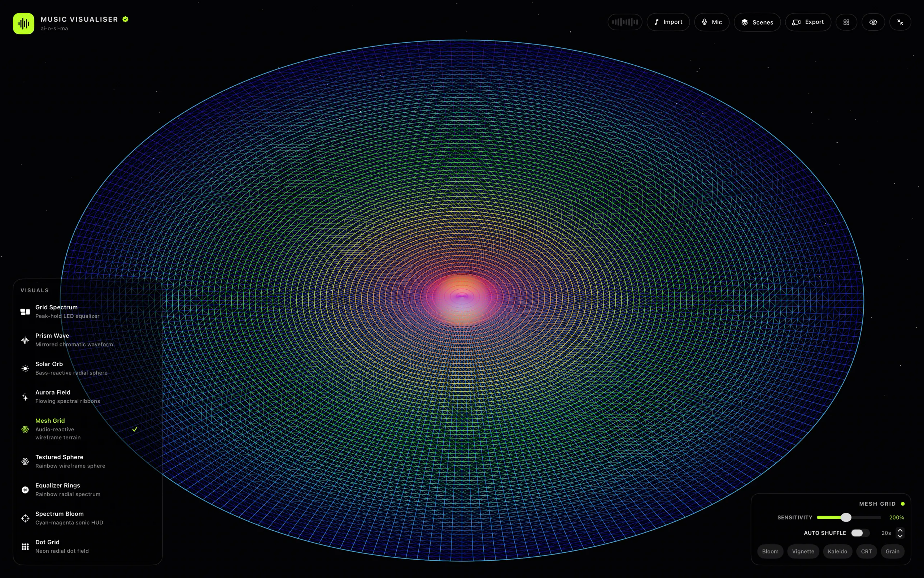924x578 pixels.
Task: Toggle the Vignette effect
Action: pos(803,551)
